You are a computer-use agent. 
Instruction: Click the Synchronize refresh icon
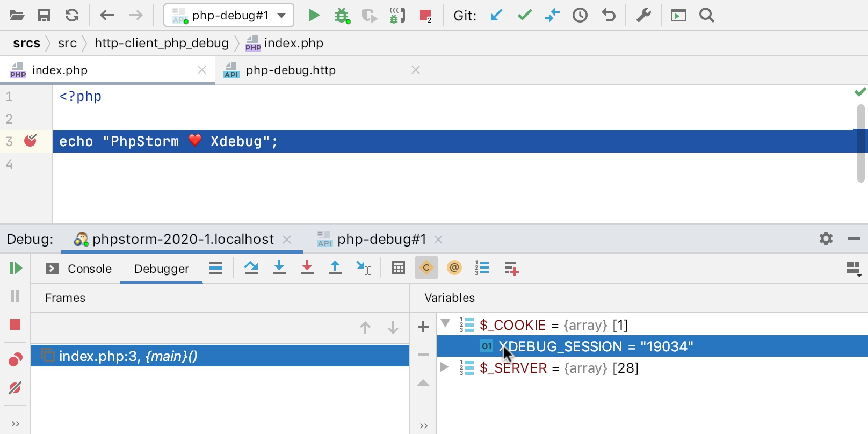(x=72, y=16)
